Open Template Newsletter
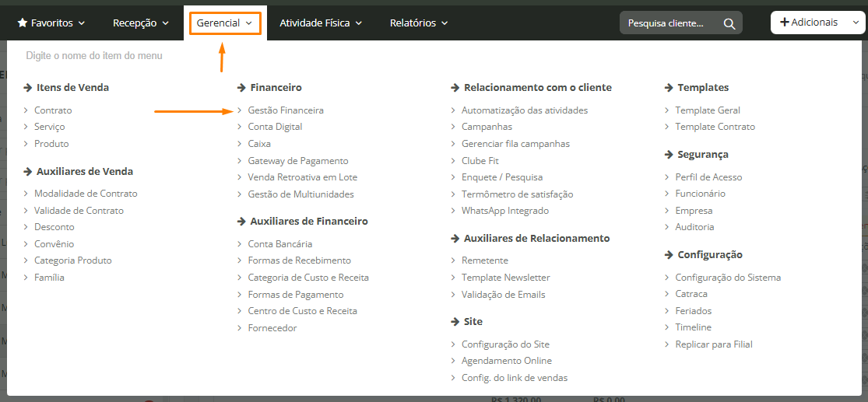Screen dimensions: 868x402 [506, 278]
